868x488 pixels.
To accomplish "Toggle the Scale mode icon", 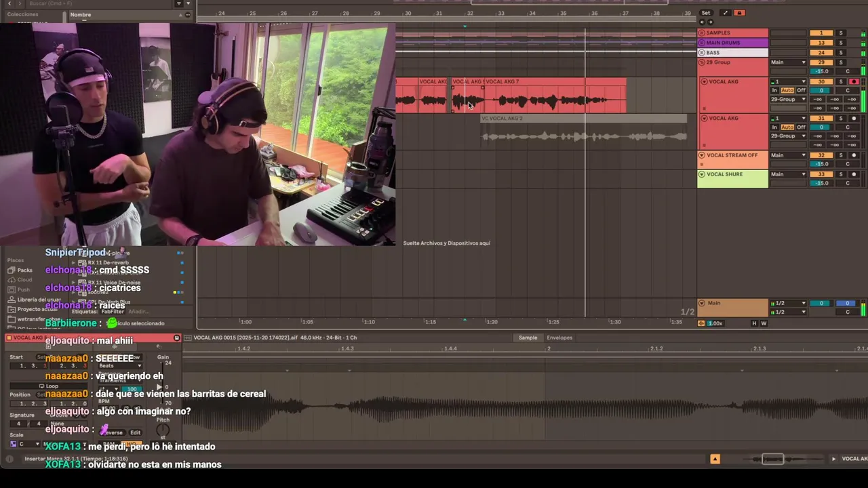I will (13, 444).
